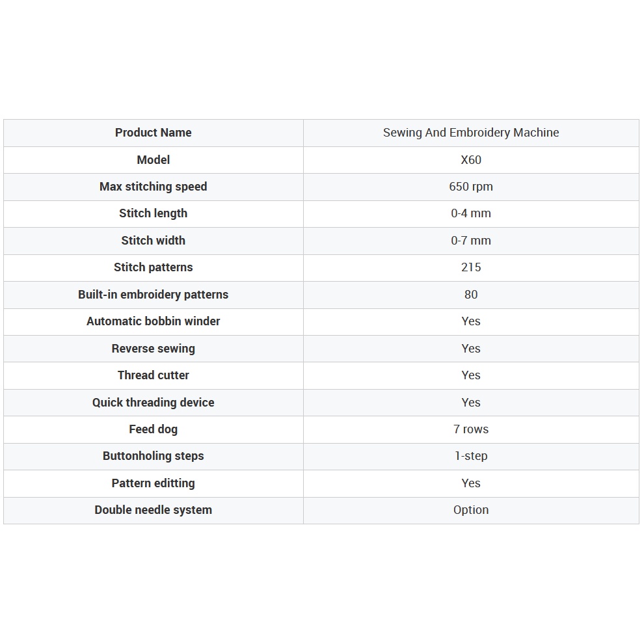Select the 0-4 mm value

click(x=471, y=213)
